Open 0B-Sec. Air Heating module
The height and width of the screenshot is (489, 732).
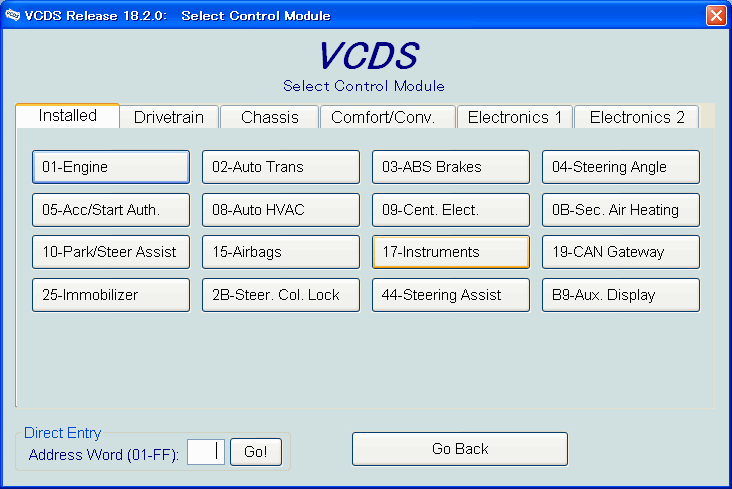(621, 210)
